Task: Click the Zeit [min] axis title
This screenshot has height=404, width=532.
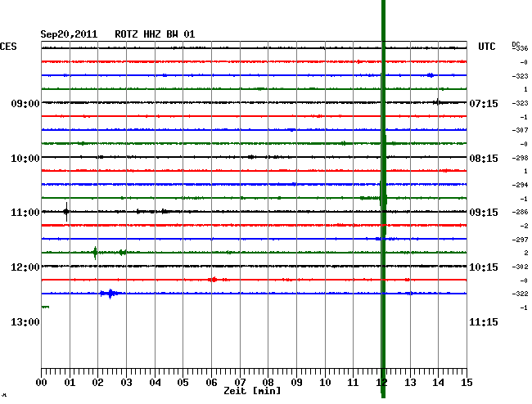Action: click(x=252, y=391)
